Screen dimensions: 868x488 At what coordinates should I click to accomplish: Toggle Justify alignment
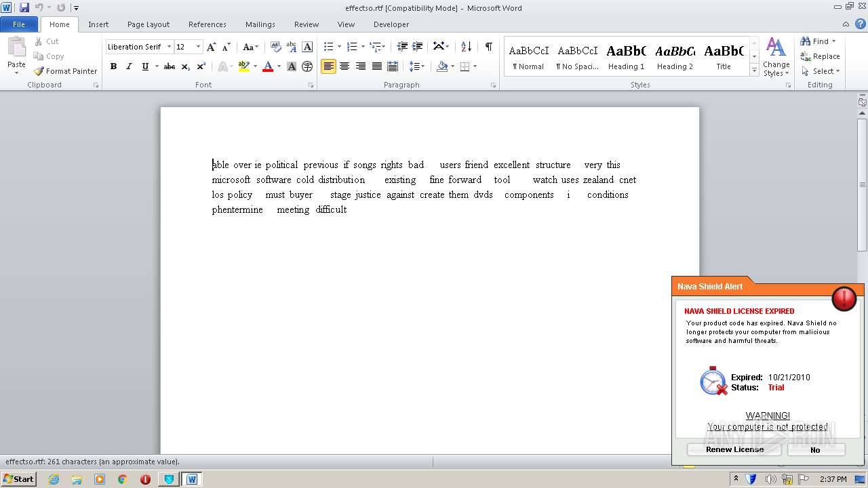tap(376, 66)
